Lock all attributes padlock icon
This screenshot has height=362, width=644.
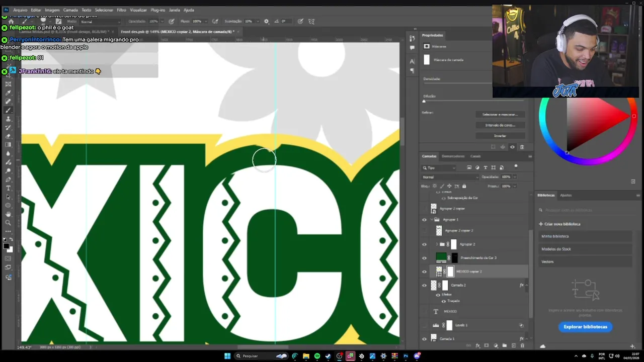(x=464, y=186)
